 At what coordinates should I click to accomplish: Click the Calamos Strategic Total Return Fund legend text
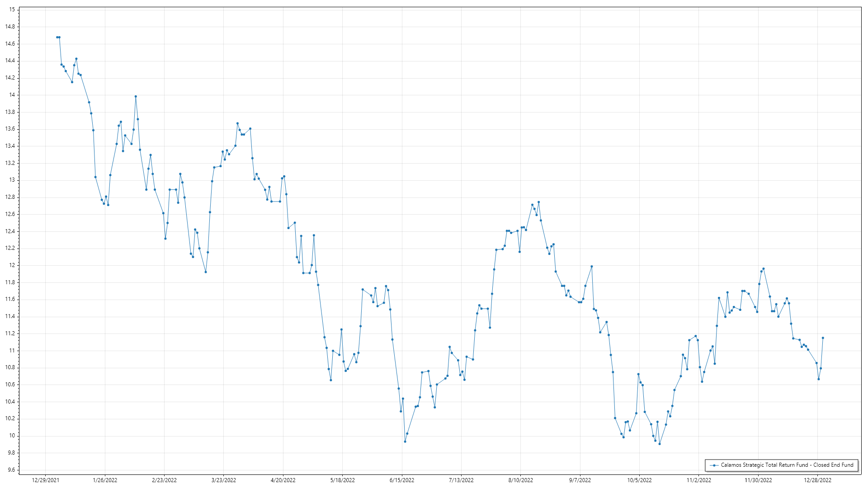tap(787, 465)
